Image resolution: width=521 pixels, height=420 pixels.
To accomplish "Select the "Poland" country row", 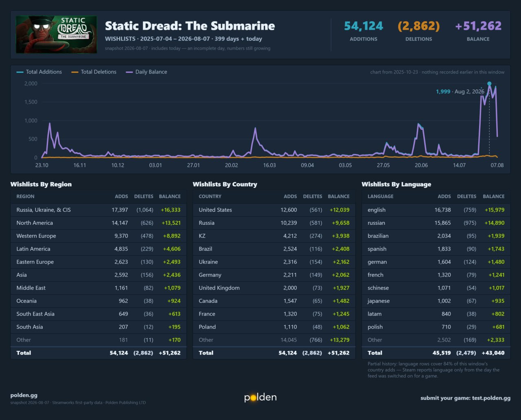I will tap(274, 327).
